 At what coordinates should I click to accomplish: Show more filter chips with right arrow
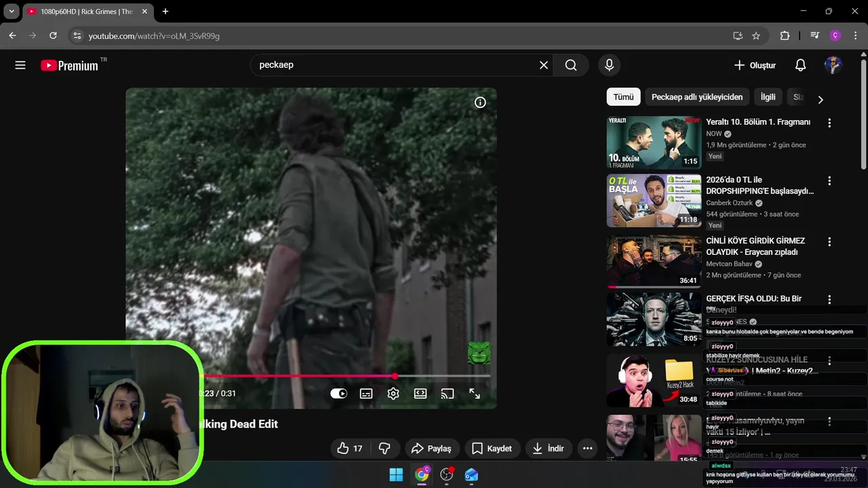[x=821, y=100]
